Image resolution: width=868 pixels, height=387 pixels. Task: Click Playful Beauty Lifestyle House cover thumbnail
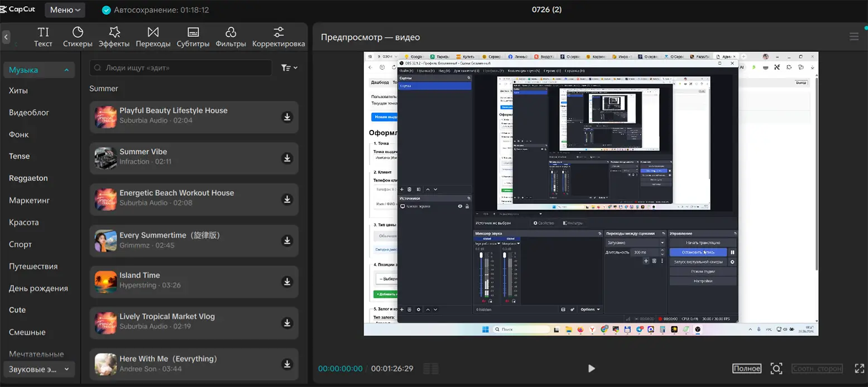[105, 117]
